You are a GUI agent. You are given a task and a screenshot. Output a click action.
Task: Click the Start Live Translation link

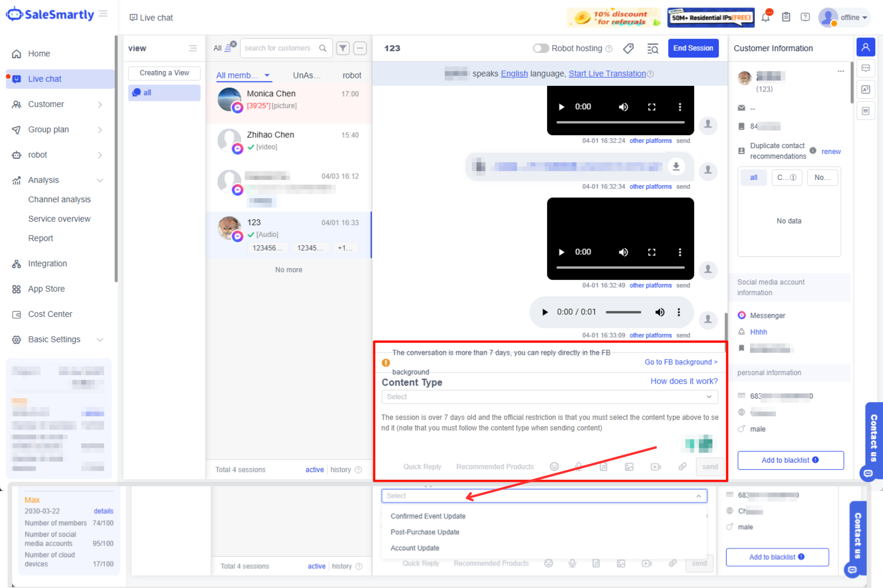[607, 73]
